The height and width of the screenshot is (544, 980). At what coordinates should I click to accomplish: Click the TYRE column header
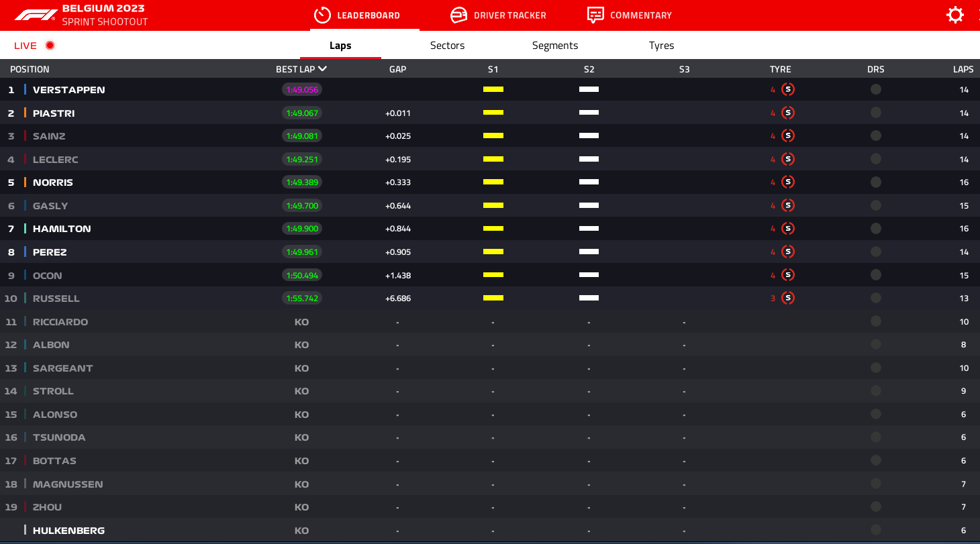tap(780, 69)
